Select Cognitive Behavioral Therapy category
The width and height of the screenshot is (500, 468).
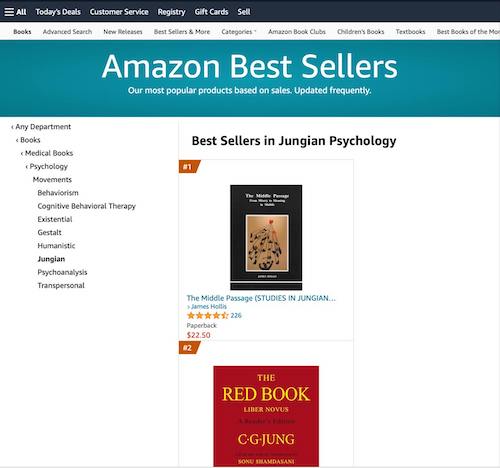pos(87,206)
